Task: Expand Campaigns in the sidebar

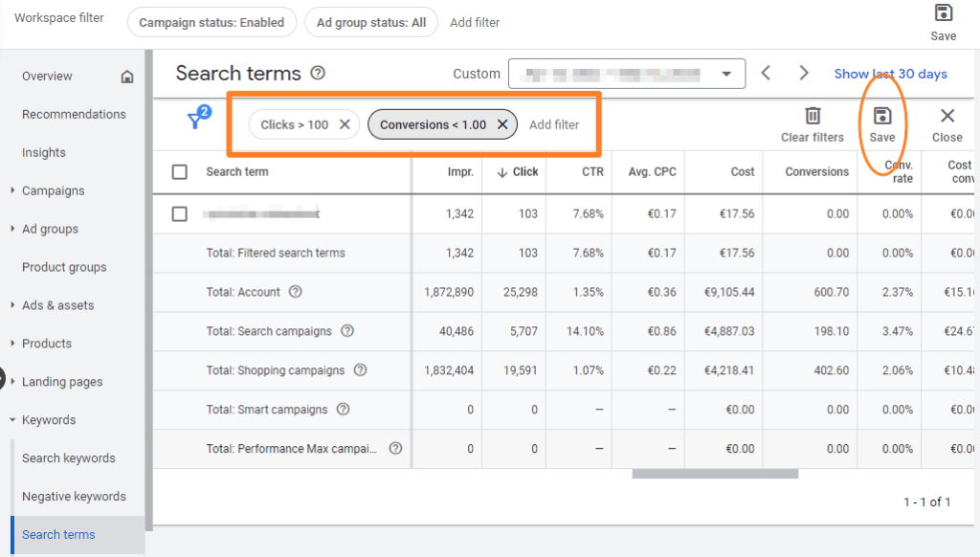Action: click(x=12, y=190)
